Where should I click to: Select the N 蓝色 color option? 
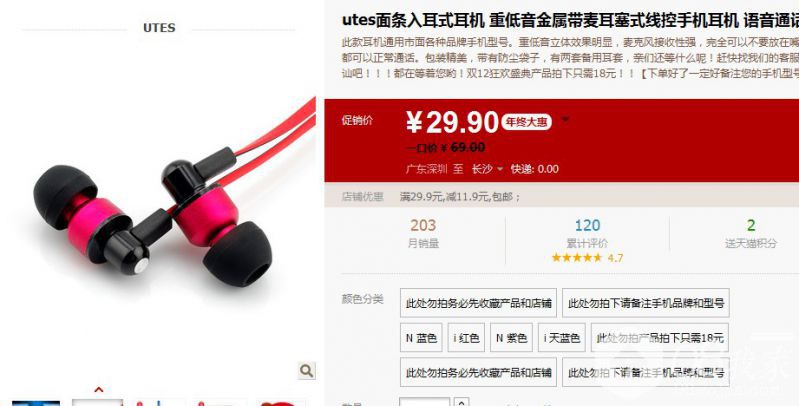pyautogui.click(x=421, y=338)
